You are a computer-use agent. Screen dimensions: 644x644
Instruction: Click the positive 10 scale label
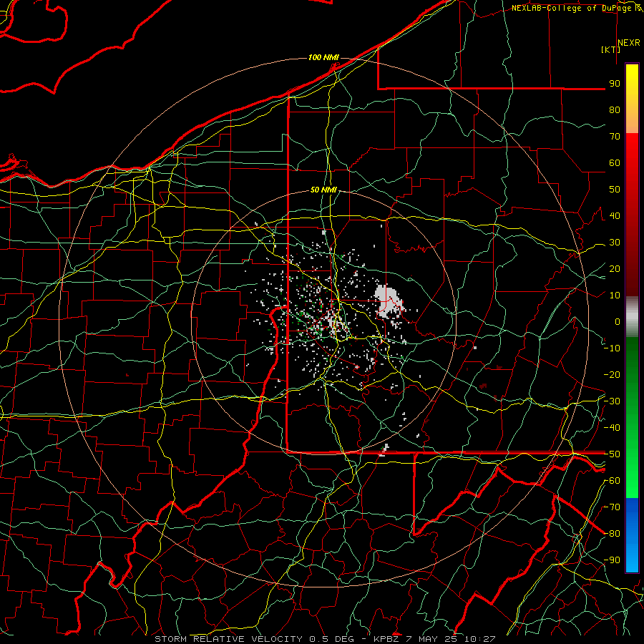click(x=615, y=296)
